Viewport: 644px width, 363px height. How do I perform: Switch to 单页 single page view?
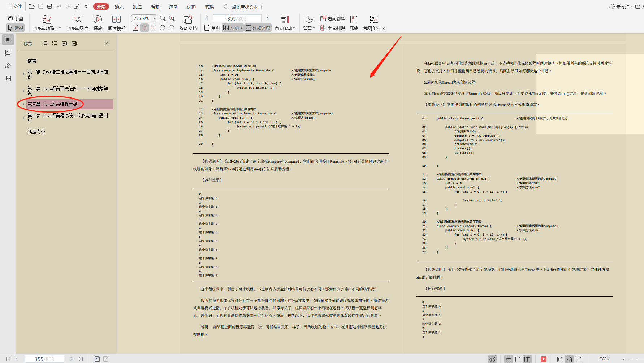coord(212,28)
